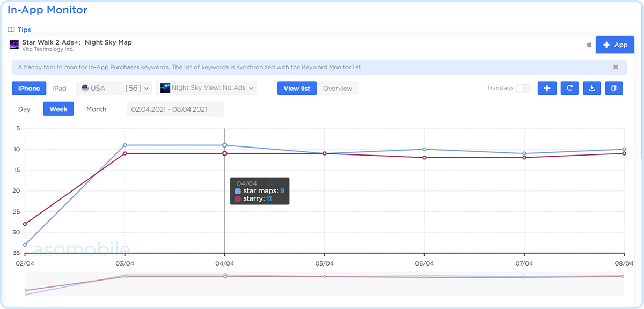This screenshot has width=644, height=309.
Task: Switch to the Overview tab
Action: point(338,89)
